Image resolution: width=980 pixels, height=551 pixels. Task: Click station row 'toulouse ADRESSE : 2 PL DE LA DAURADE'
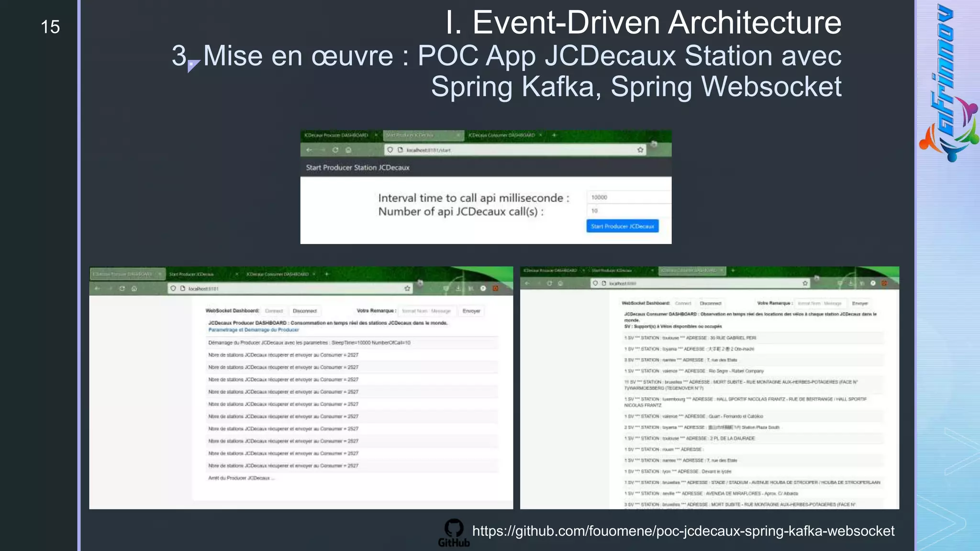tap(753, 438)
